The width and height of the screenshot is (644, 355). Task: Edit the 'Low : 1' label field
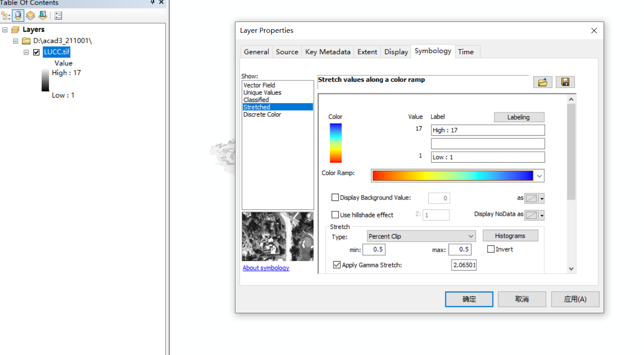tap(488, 157)
